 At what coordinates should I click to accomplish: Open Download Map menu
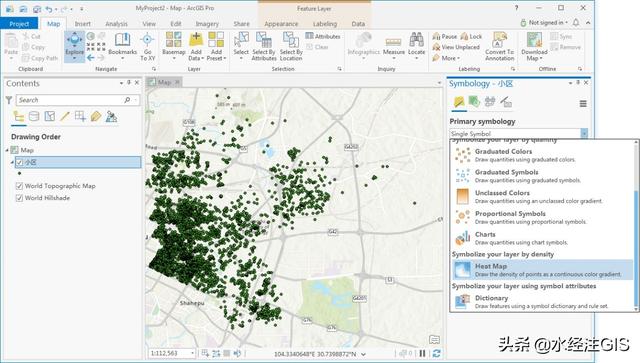click(534, 46)
